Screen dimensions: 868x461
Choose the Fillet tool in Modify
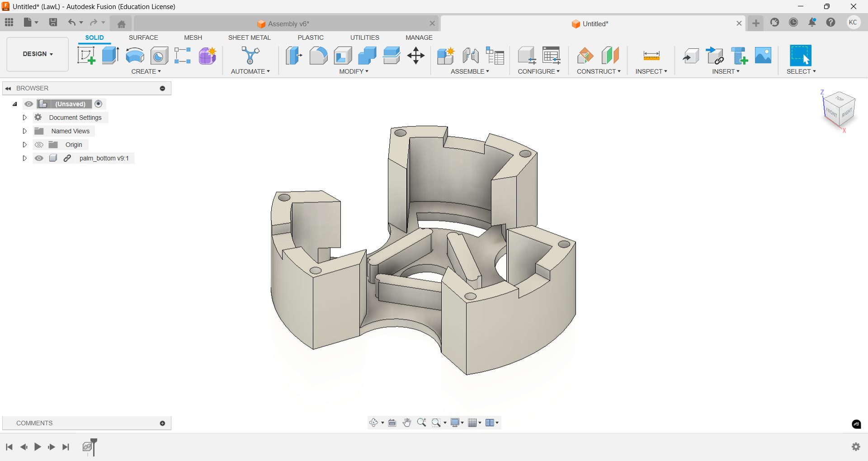[x=318, y=56]
